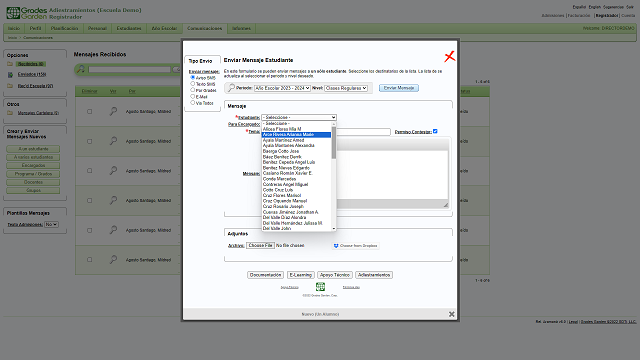The width and height of the screenshot is (640, 360).
Task: Click the Encargados button in sidebar
Action: tap(33, 166)
